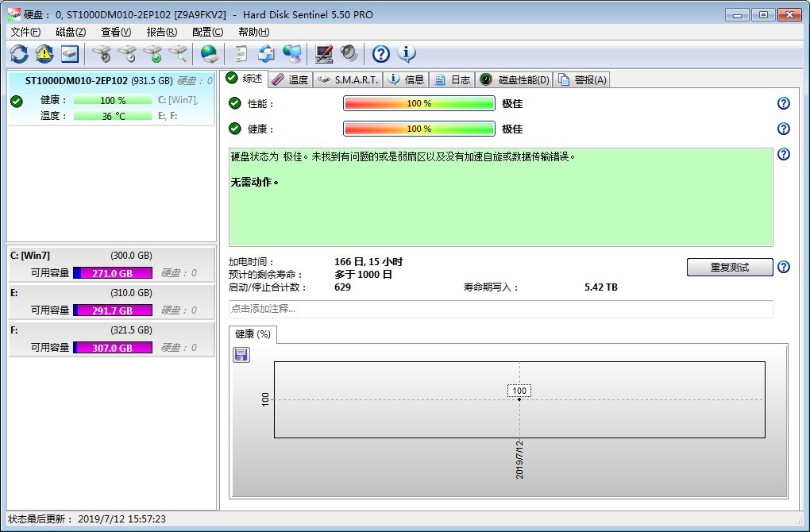Screen dimensions: 810x532
Task: Switch to the S.M.A.R.T. tab
Action: click(x=349, y=79)
